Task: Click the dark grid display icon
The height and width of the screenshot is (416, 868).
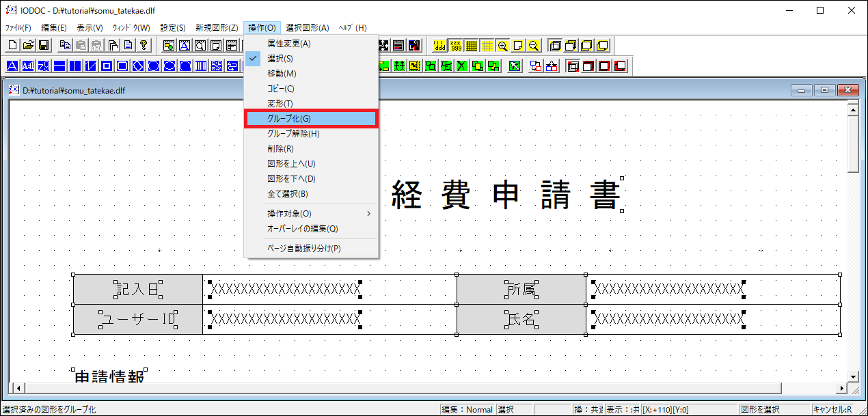Action: (x=472, y=46)
